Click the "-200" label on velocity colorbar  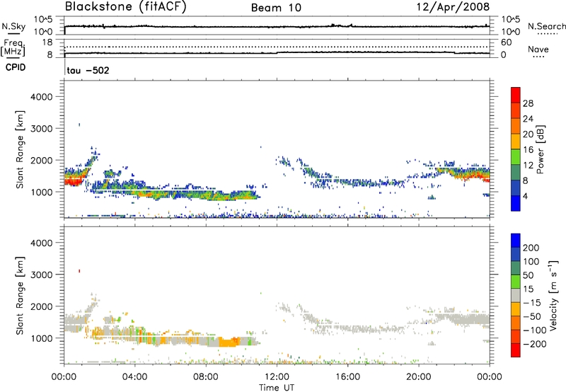point(534,344)
